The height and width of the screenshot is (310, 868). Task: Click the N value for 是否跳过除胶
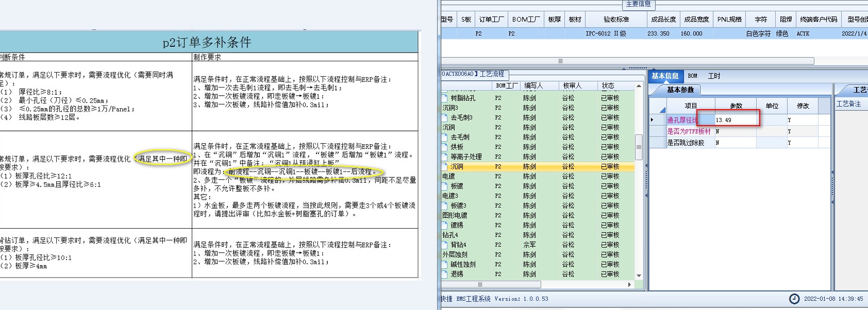point(735,143)
